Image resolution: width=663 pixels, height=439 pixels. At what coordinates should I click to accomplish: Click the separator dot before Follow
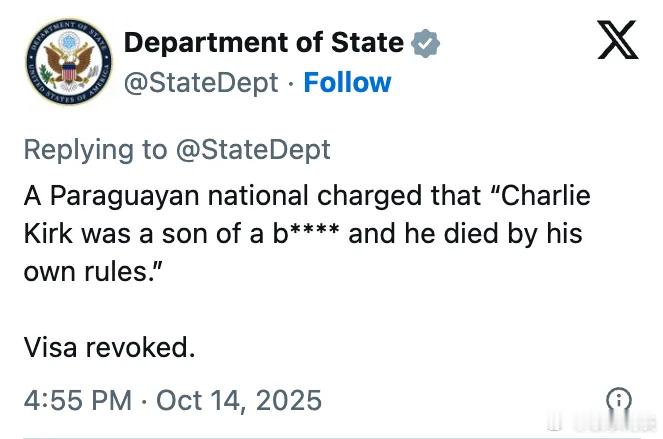coord(290,82)
